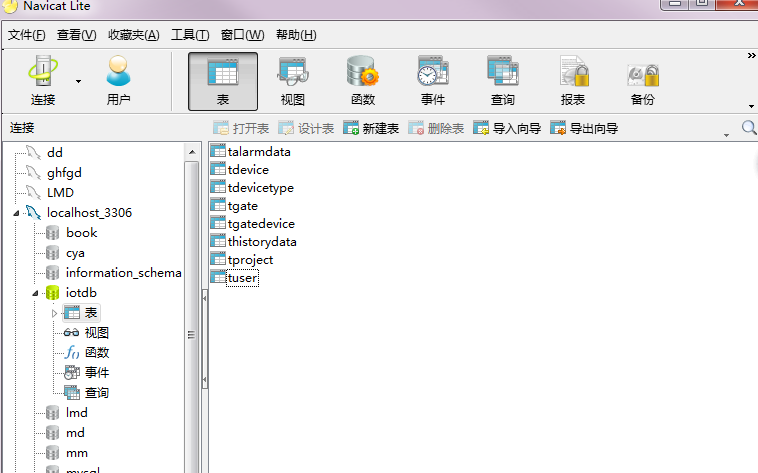Select the 表 (Table) toolbar button

click(223, 81)
